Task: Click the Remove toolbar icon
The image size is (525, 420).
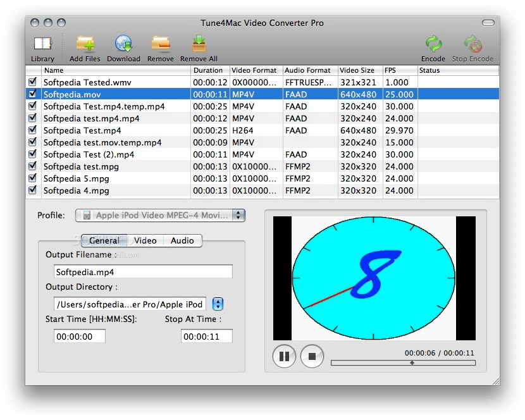Action: point(161,44)
